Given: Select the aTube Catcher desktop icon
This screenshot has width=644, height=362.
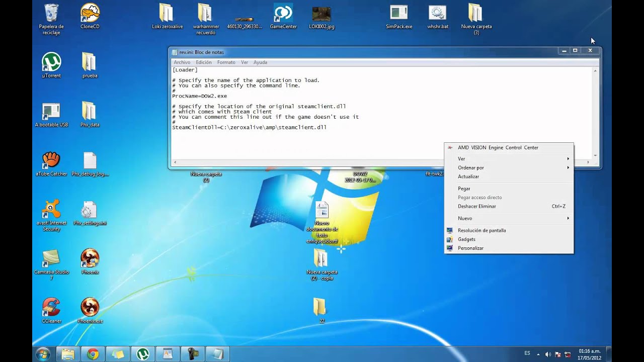Looking at the screenshot, I should point(51,164).
